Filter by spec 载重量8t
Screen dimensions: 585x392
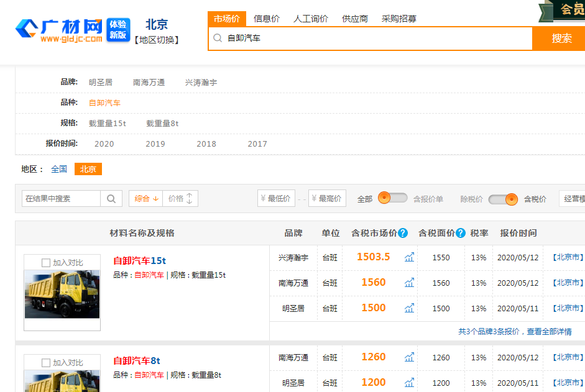coord(162,124)
